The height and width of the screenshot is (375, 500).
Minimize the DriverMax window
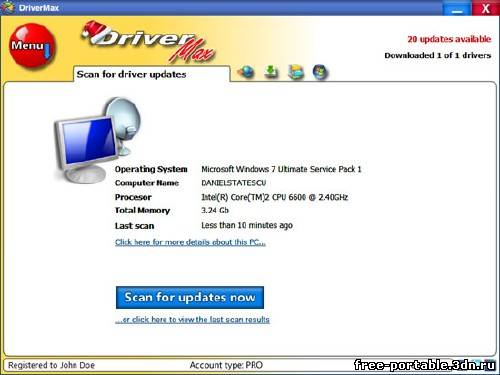[x=457, y=8]
